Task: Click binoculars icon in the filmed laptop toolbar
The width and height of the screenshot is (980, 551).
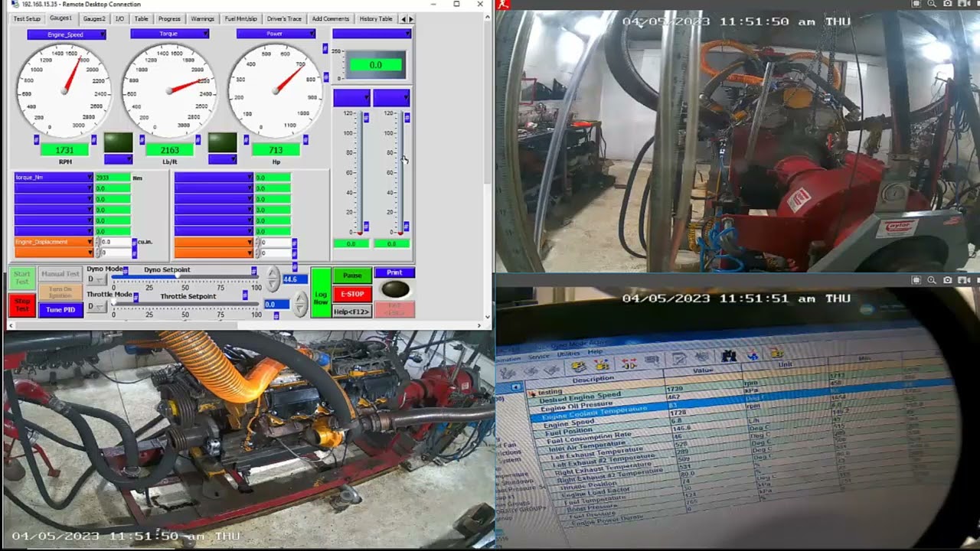Action: click(x=728, y=356)
